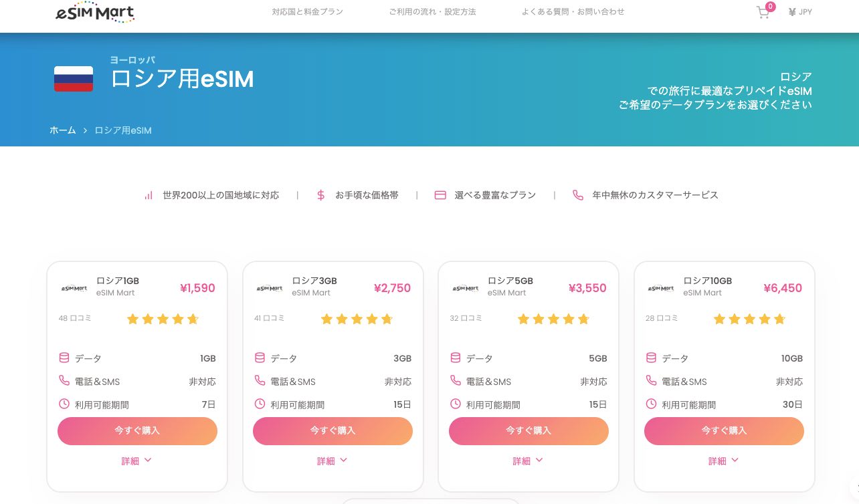Expand 詳細 under the ロシア10GB plan

[x=724, y=461]
